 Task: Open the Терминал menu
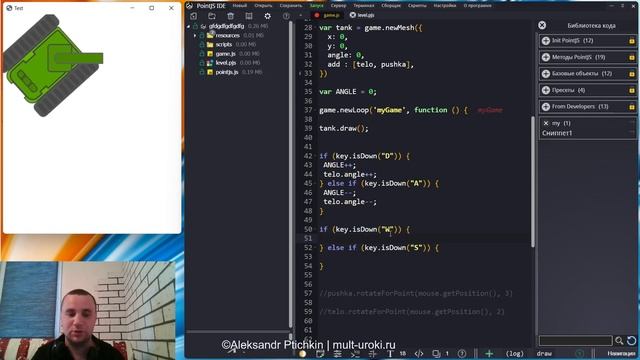point(363,6)
